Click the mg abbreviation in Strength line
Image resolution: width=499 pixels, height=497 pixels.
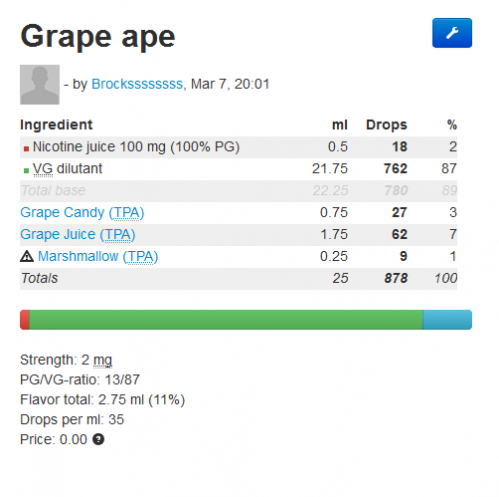[103, 361]
